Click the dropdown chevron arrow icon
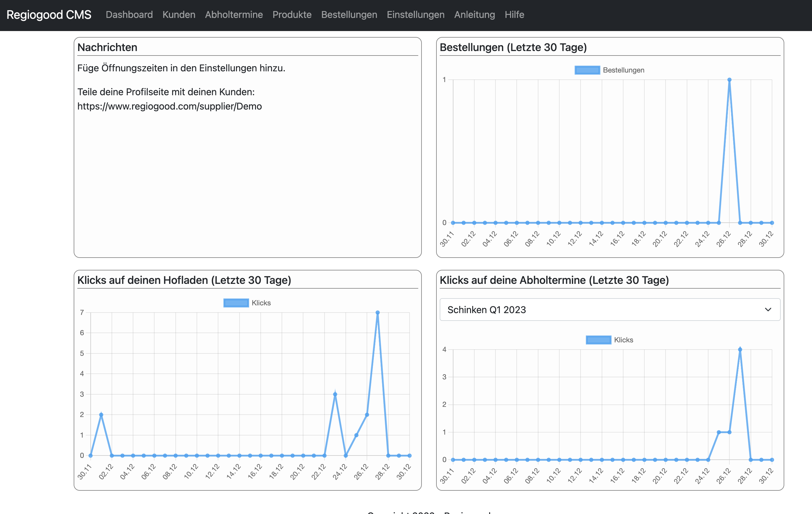The width and height of the screenshot is (812, 514). [768, 310]
